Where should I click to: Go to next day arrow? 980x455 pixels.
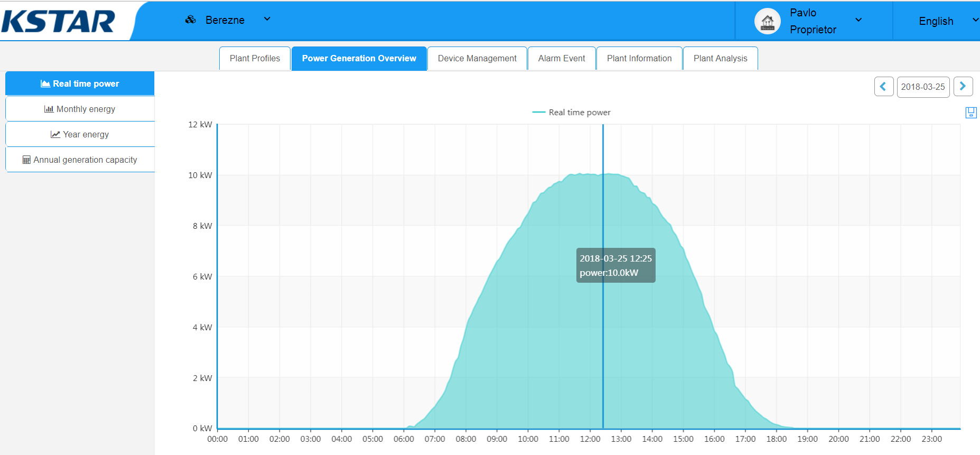(963, 87)
